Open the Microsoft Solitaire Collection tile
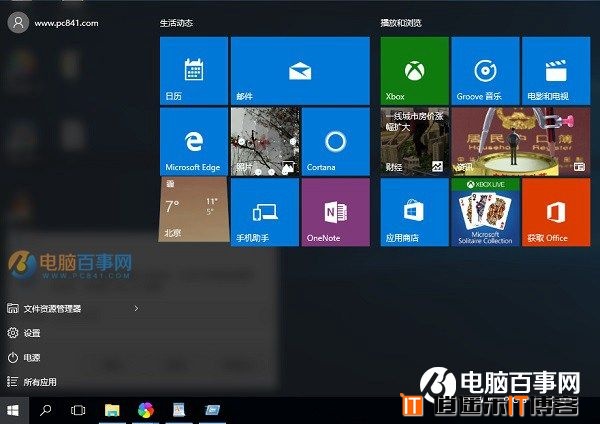Viewport: 600px width, 424px height. (485, 212)
